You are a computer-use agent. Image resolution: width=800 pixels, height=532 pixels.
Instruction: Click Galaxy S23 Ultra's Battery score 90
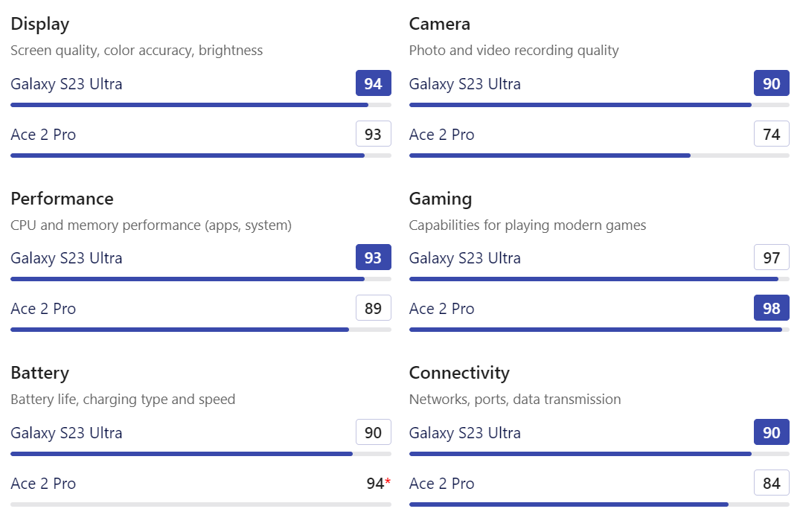pyautogui.click(x=373, y=433)
